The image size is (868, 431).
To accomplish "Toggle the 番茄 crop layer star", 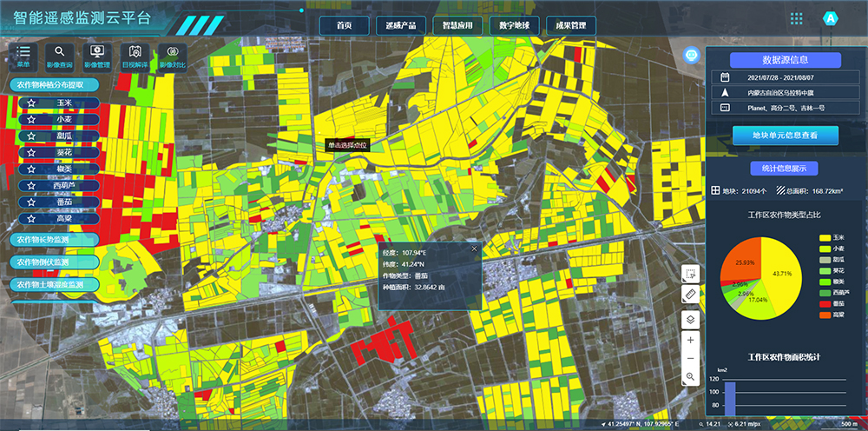I will pyautogui.click(x=31, y=202).
